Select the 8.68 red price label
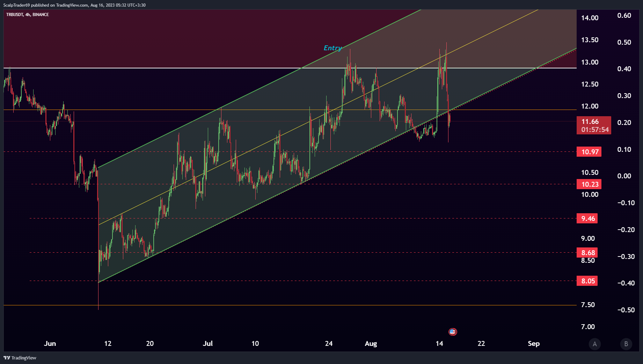643x364 pixels. (587, 253)
